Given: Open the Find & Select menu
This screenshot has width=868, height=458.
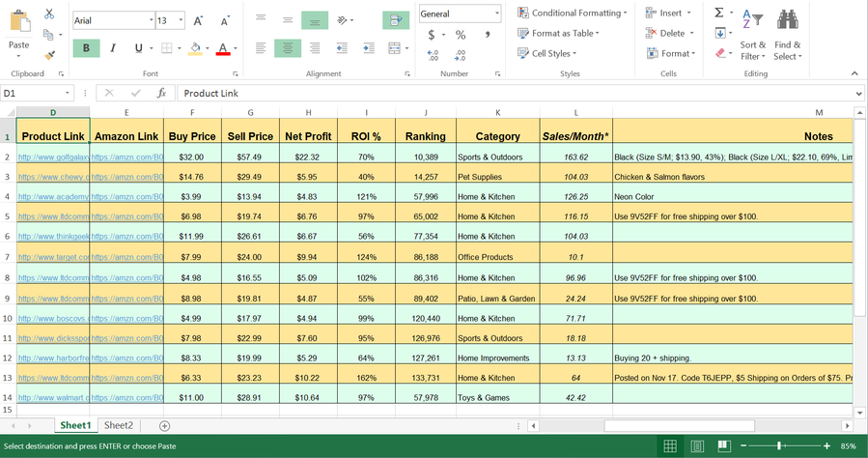Looking at the screenshot, I should coord(787,35).
